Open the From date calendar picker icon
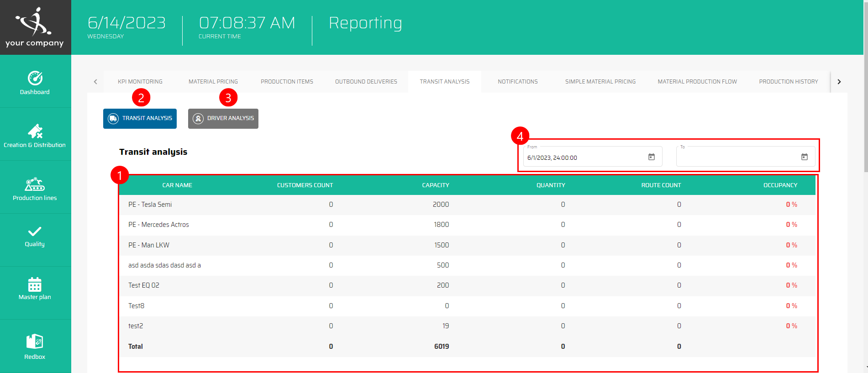 [x=652, y=157]
